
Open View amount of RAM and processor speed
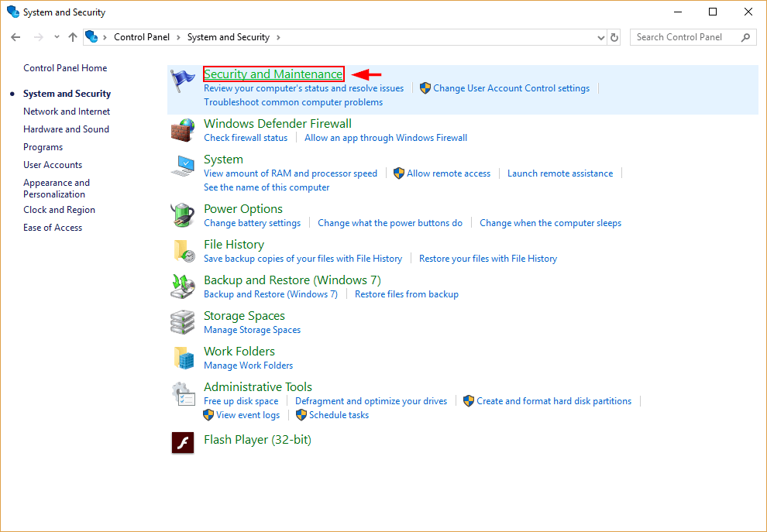tap(291, 173)
